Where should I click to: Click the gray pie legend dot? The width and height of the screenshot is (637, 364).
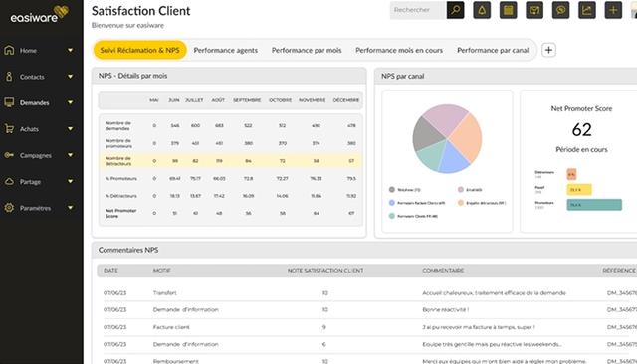tap(391, 190)
